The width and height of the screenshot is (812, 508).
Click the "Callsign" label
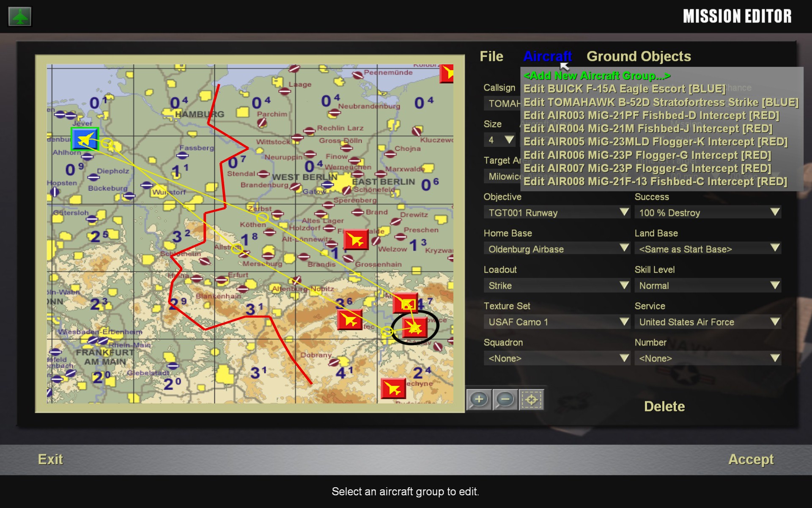coord(499,88)
